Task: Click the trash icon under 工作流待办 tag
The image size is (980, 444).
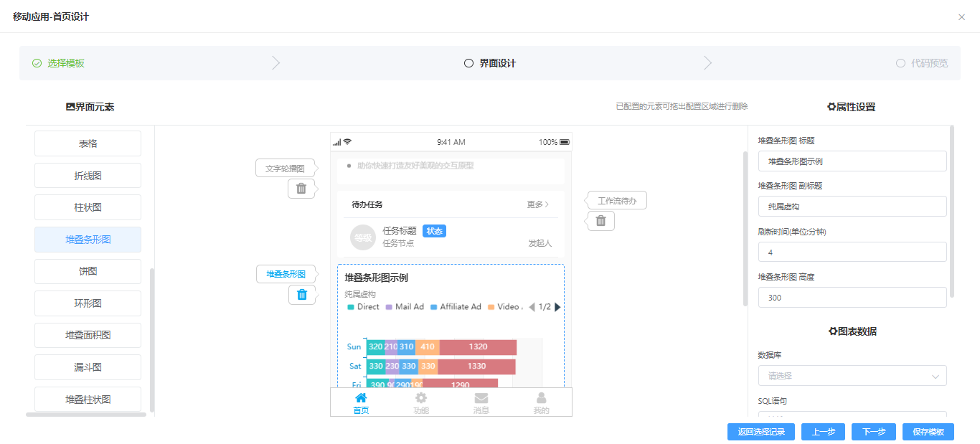Action: [600, 221]
